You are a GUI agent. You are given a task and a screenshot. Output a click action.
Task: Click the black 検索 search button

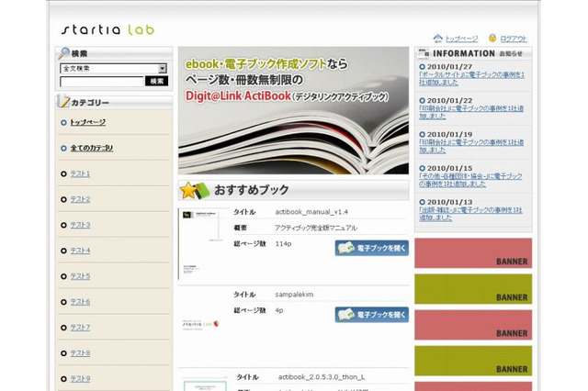point(156,82)
